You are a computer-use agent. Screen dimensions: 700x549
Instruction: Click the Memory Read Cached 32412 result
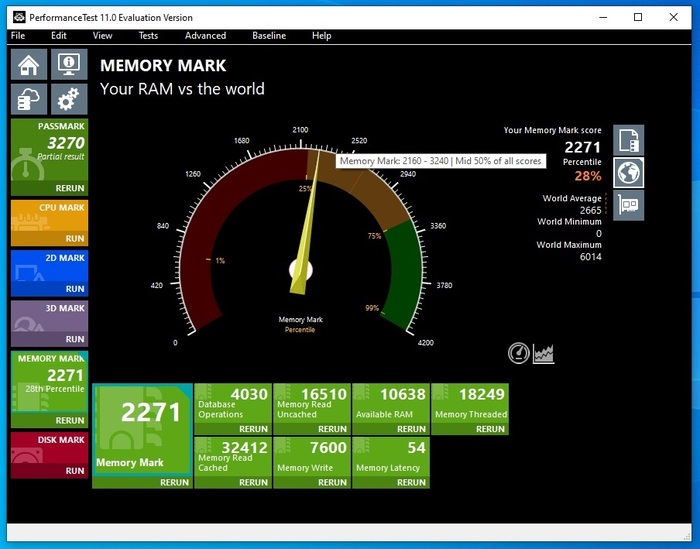[x=233, y=457]
